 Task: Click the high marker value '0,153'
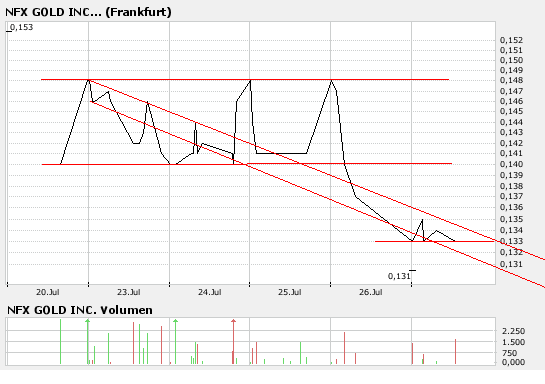[22, 27]
